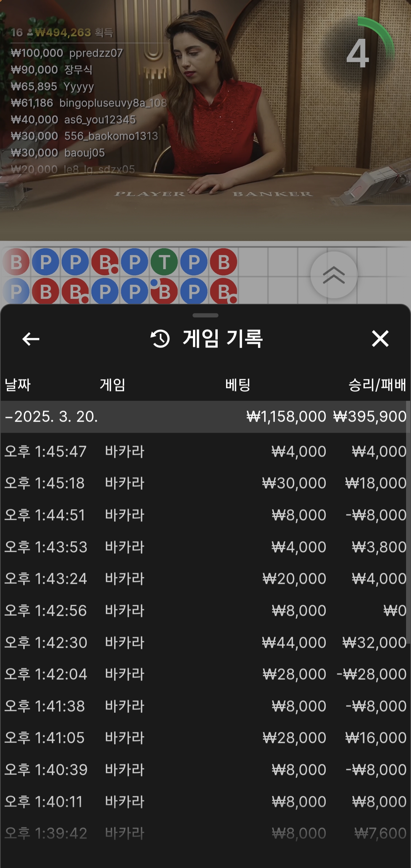Click the 날짜 column header
This screenshot has height=868, width=411.
click(x=18, y=385)
